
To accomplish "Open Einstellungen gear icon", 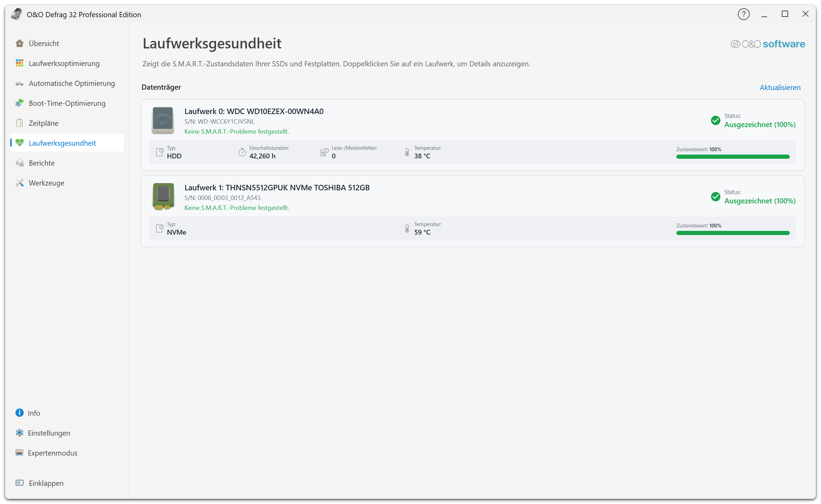I will pos(20,433).
